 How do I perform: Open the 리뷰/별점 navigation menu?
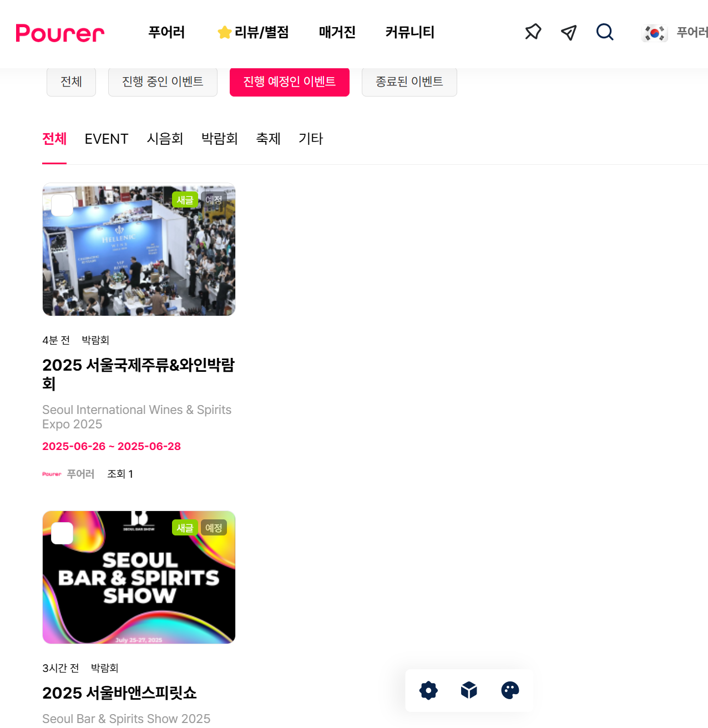pyautogui.click(x=253, y=32)
